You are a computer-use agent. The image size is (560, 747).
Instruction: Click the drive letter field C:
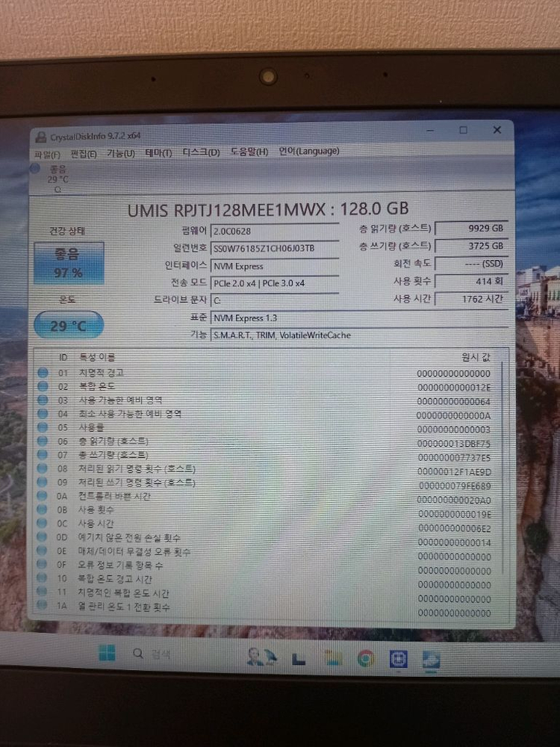click(x=274, y=300)
